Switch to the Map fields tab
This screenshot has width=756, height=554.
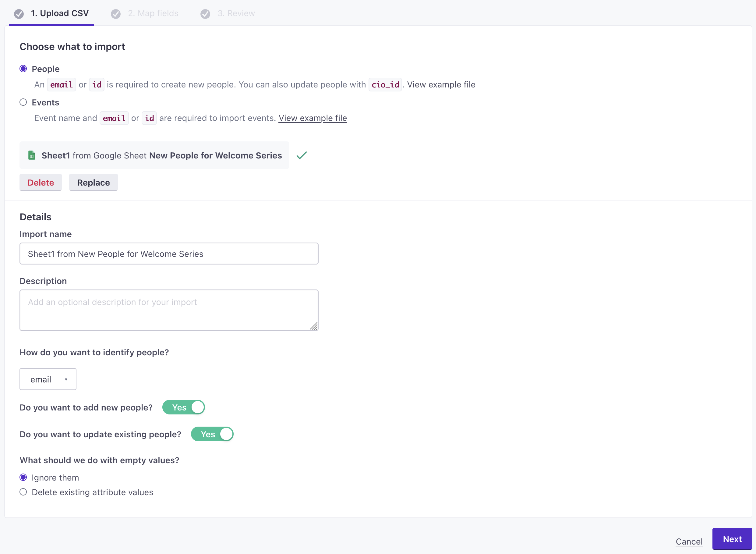(145, 13)
